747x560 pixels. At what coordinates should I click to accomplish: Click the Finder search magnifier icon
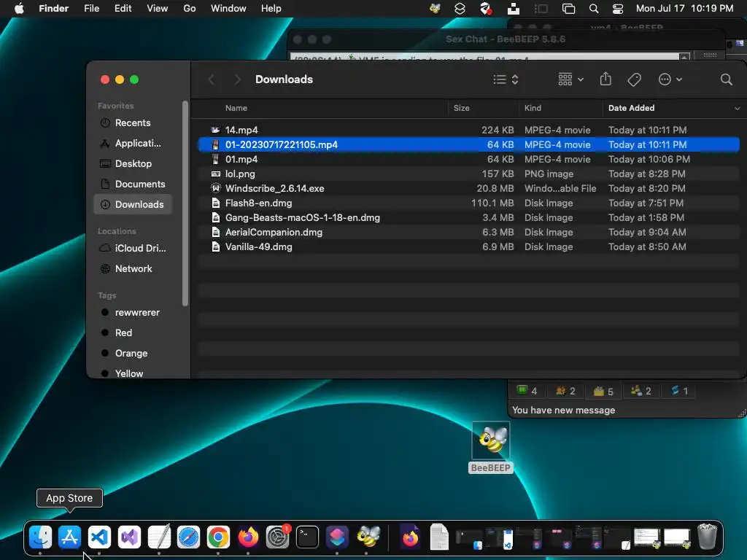[x=726, y=79]
